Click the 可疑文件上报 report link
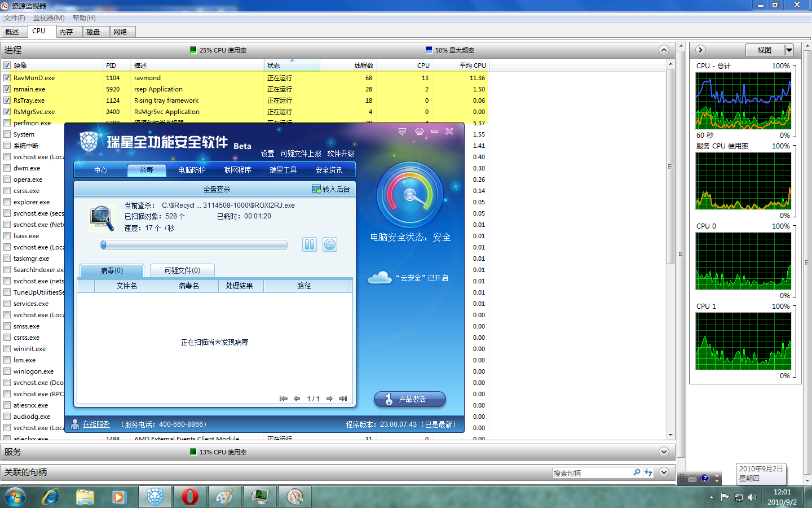Image resolution: width=812 pixels, height=508 pixels. pos(301,154)
